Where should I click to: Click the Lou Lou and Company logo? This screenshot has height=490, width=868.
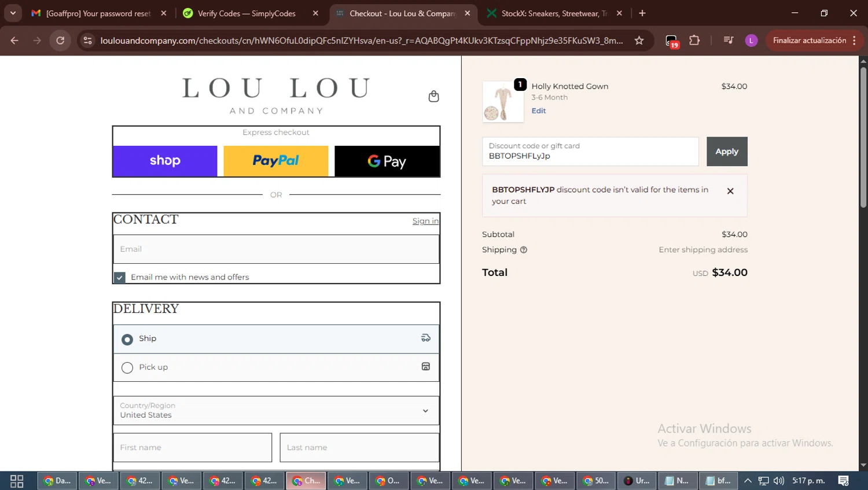point(276,95)
